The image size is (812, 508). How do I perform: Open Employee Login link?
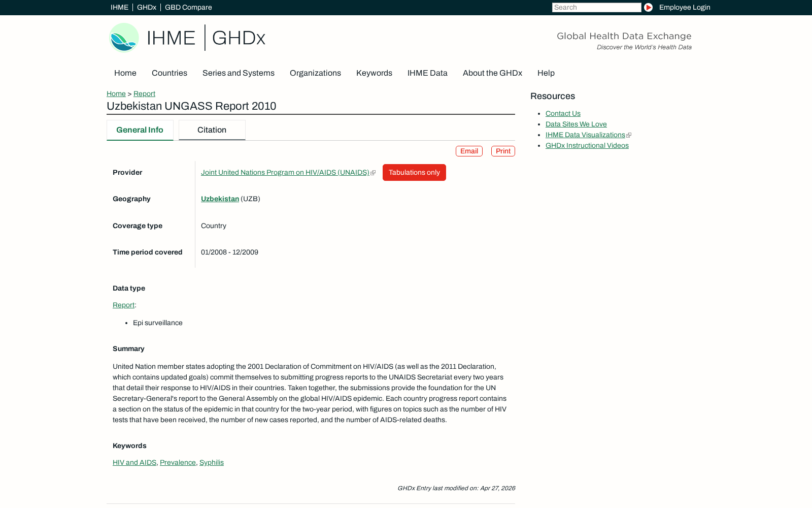click(685, 7)
